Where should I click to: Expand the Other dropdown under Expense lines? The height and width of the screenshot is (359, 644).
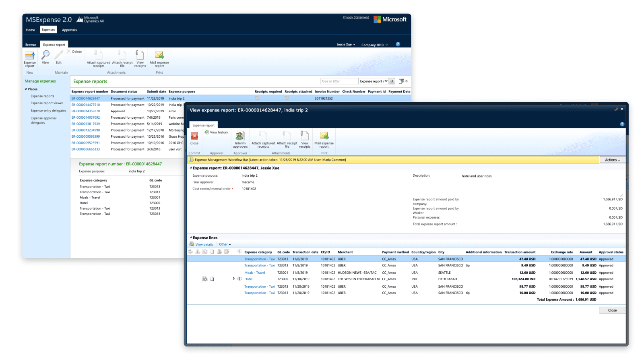[x=225, y=244]
